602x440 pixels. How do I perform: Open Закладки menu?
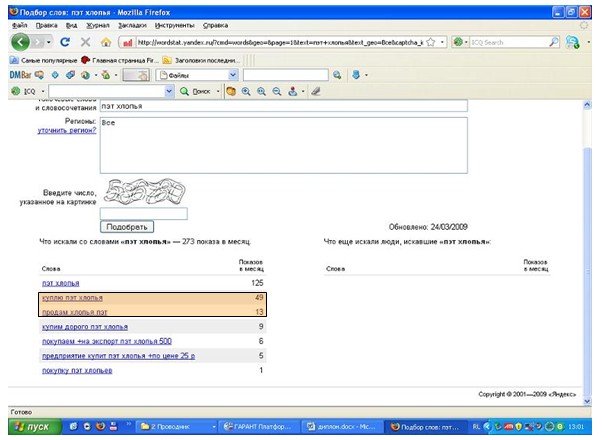(132, 25)
